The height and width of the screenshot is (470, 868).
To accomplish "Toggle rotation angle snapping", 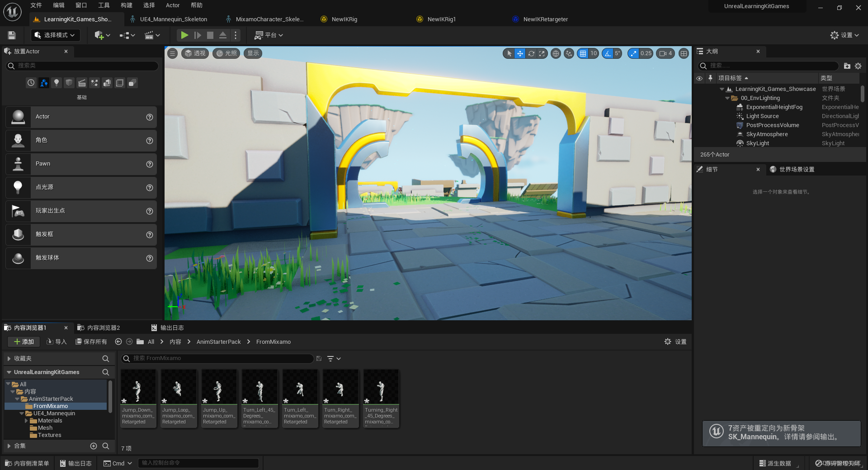I will (608, 53).
